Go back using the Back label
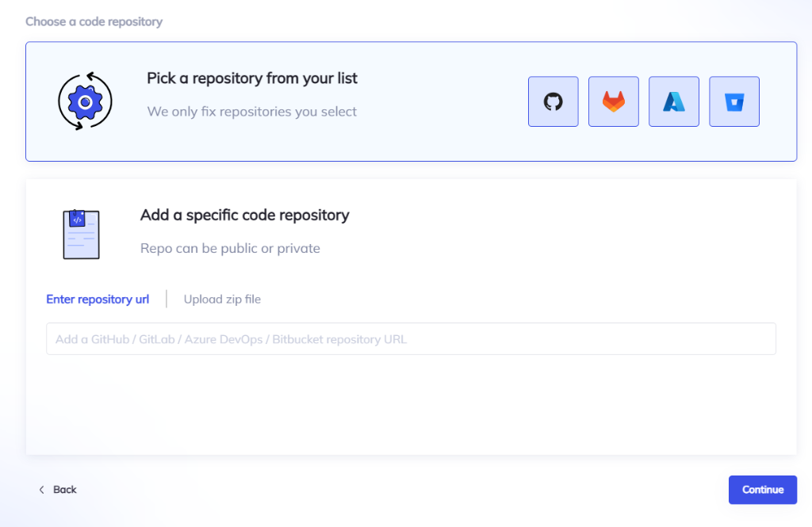Screen dimensions: 812x527 pos(65,490)
